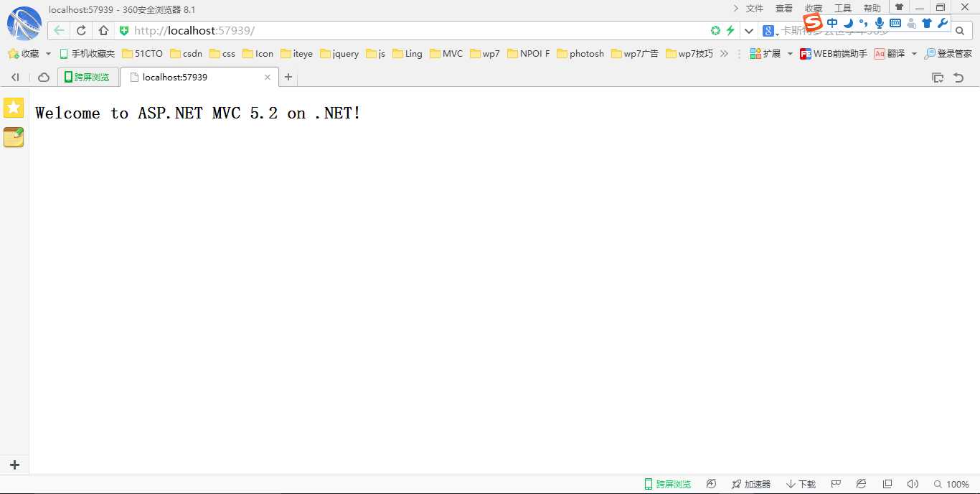Viewport: 980px width, 494px height.
Task: Click the search magnifier button
Action: point(959,31)
